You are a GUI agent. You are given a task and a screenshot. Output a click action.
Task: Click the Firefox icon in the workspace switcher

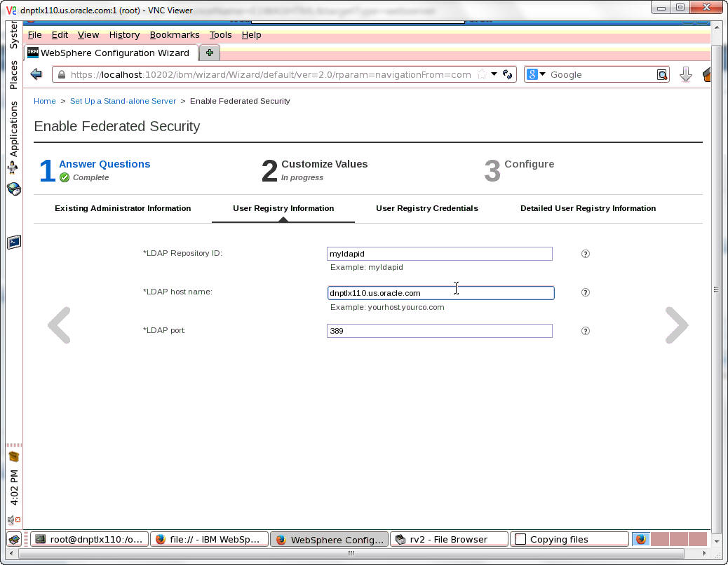coord(641,539)
